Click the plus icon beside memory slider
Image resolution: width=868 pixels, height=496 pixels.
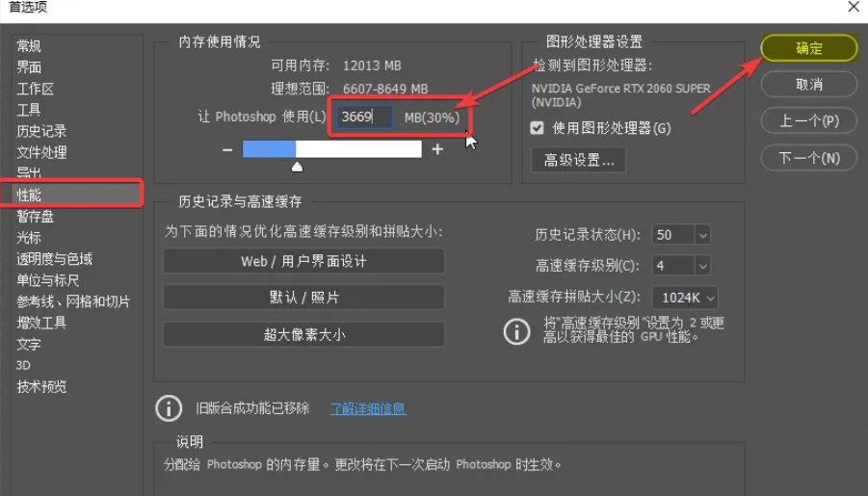click(437, 149)
